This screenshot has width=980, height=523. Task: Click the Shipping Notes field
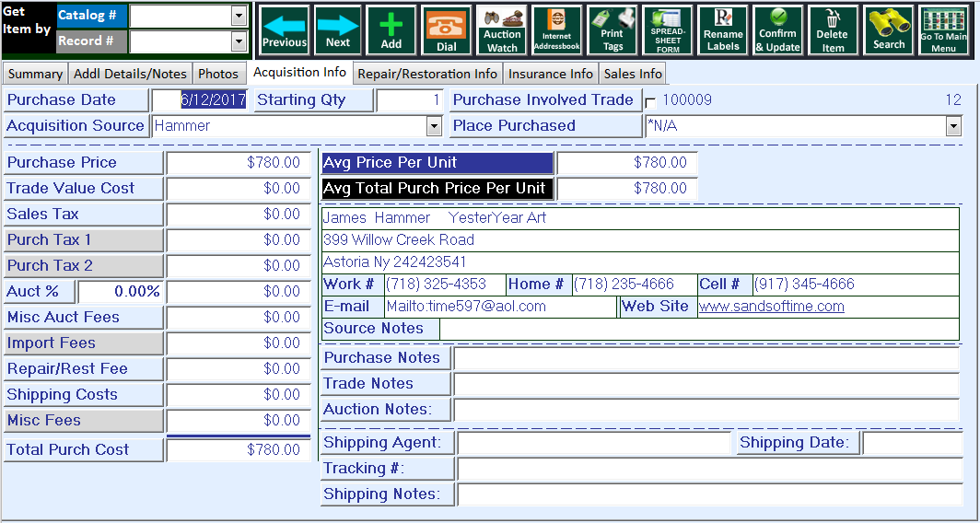tap(710, 494)
